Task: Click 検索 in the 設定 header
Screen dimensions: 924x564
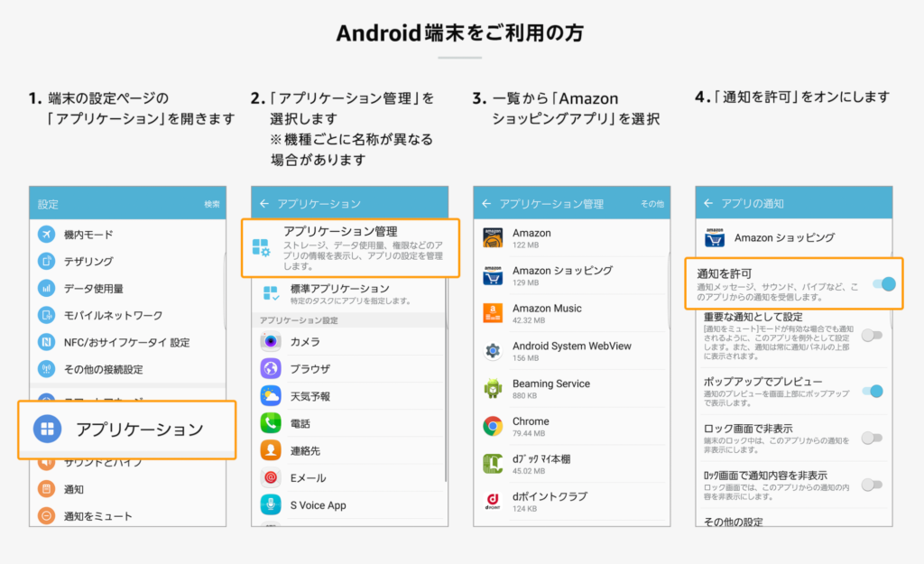Action: click(x=212, y=204)
